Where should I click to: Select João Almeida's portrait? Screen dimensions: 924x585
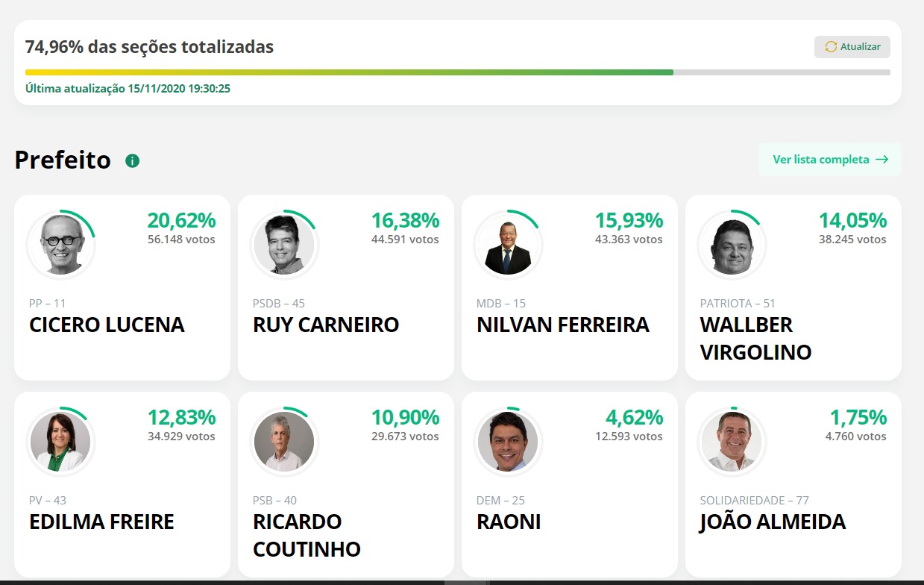[732, 441]
